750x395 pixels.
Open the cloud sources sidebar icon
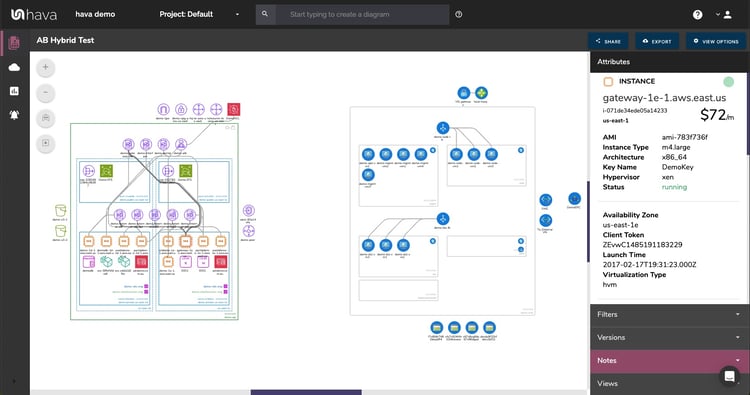pos(14,67)
